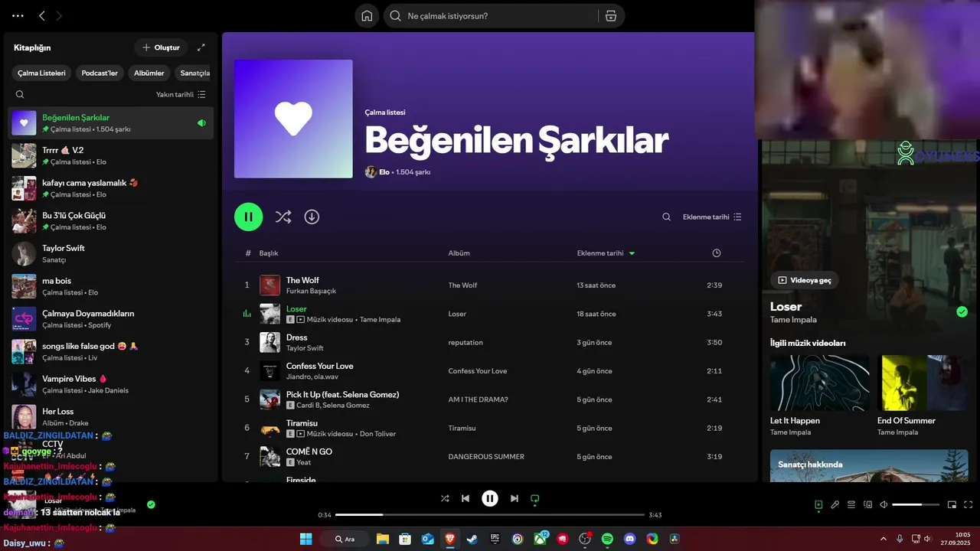This screenshot has width=980, height=551.
Task: Click the green check next to Loser title
Action: tap(962, 311)
